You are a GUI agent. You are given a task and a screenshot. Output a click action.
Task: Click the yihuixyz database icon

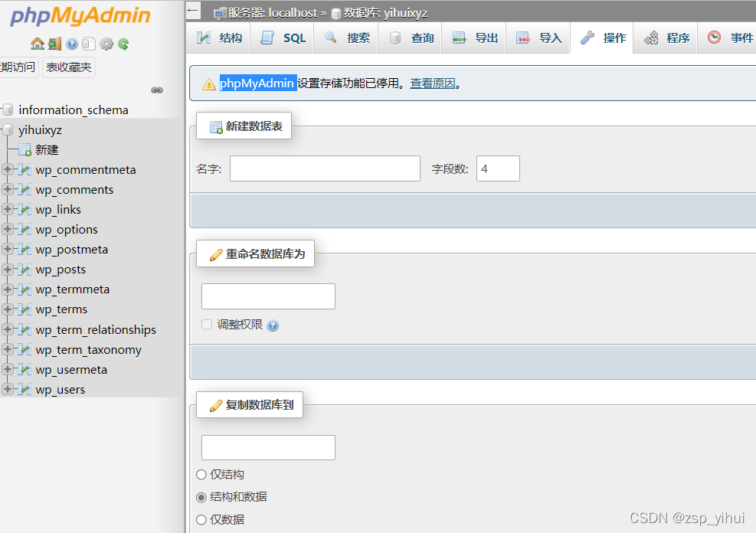pyautogui.click(x=8, y=129)
